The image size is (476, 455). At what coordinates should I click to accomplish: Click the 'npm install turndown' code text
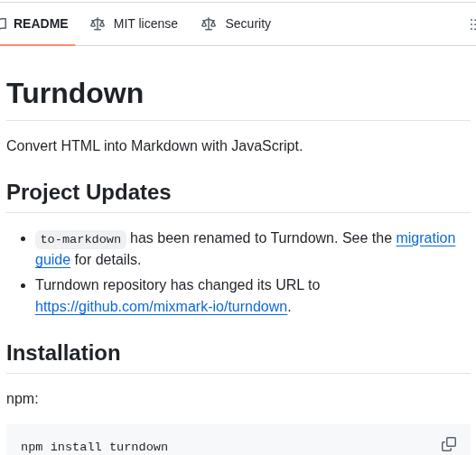pyautogui.click(x=94, y=447)
